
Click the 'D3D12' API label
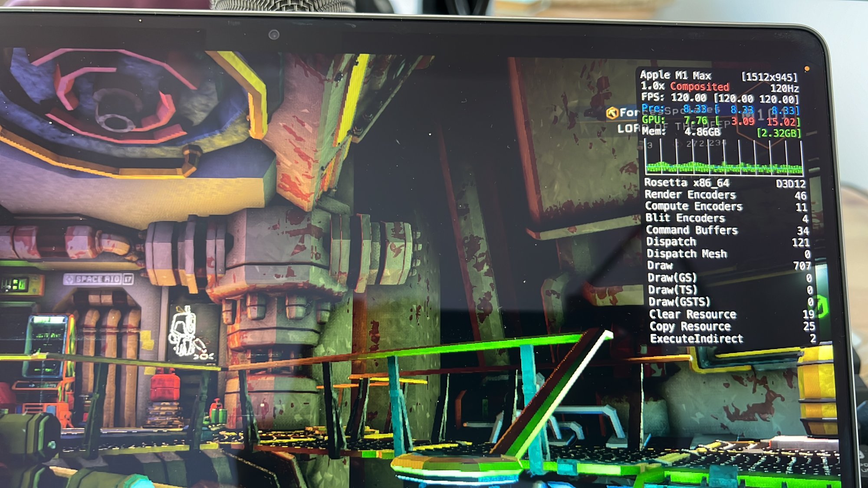point(791,184)
